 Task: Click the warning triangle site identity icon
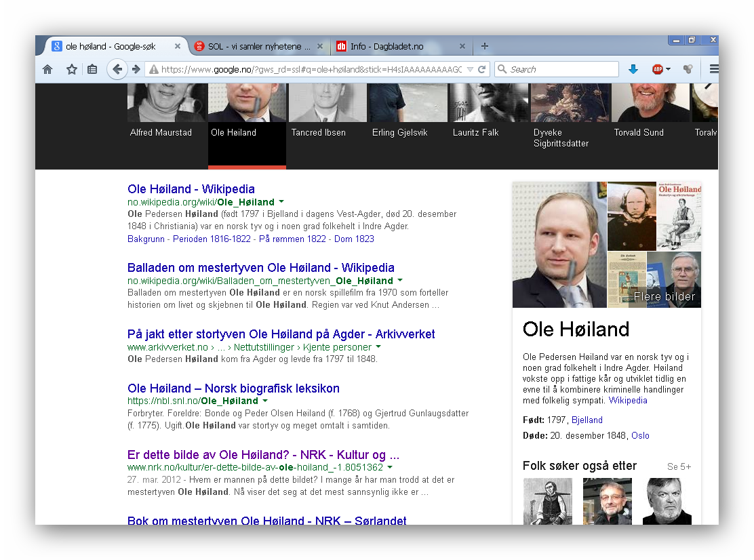click(x=153, y=70)
